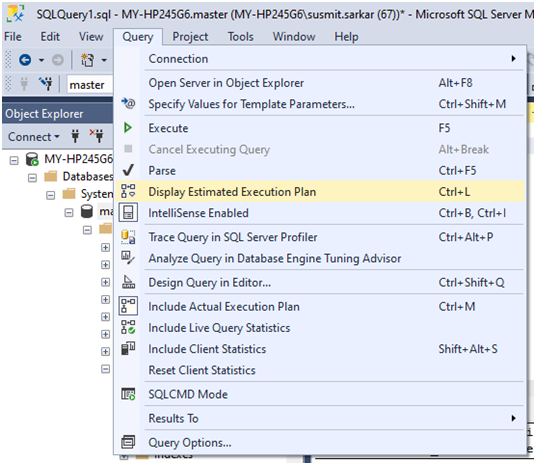536x465 pixels.
Task: Click the Navigate Backward arrow in toolbar
Action: [25, 60]
